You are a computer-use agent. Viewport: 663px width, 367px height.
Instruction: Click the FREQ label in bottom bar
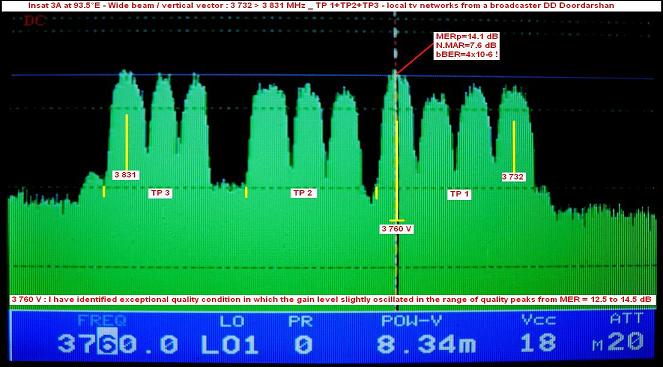pos(102,321)
